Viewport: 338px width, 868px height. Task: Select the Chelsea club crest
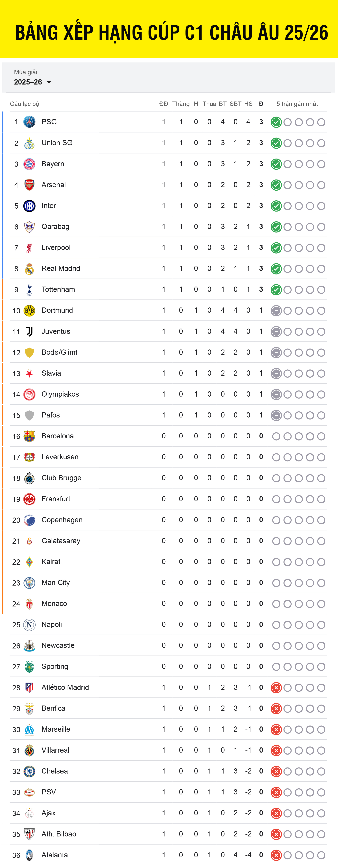tap(29, 771)
